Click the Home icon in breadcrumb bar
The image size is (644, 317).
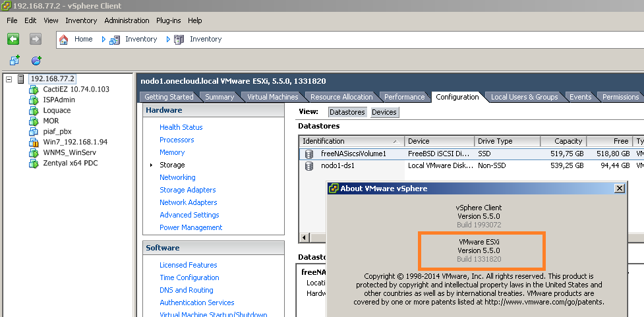pyautogui.click(x=64, y=40)
